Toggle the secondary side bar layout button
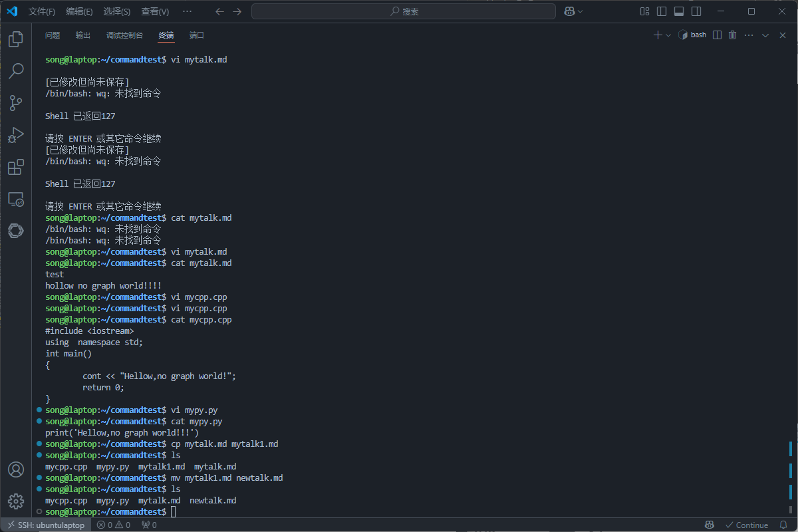 [696, 11]
